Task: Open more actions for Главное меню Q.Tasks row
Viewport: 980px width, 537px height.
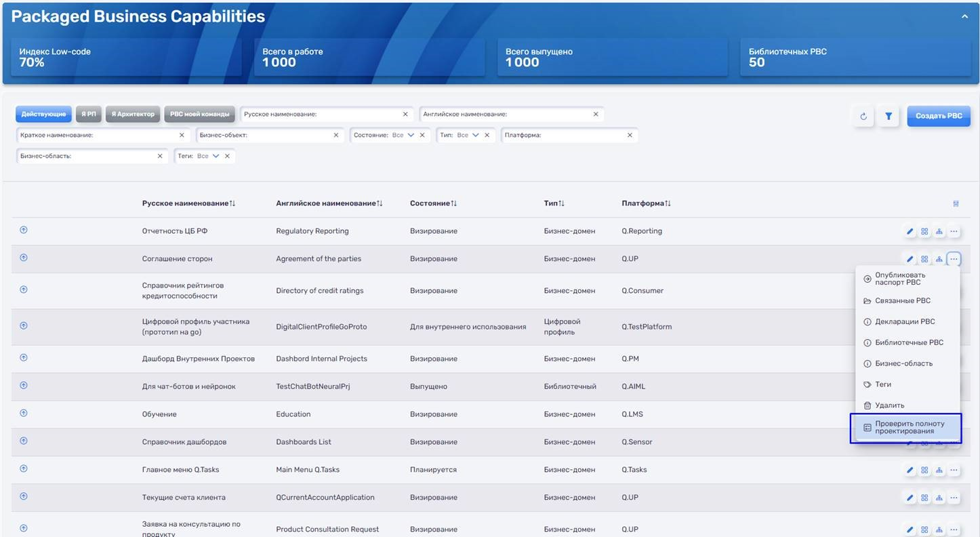Action: (954, 470)
